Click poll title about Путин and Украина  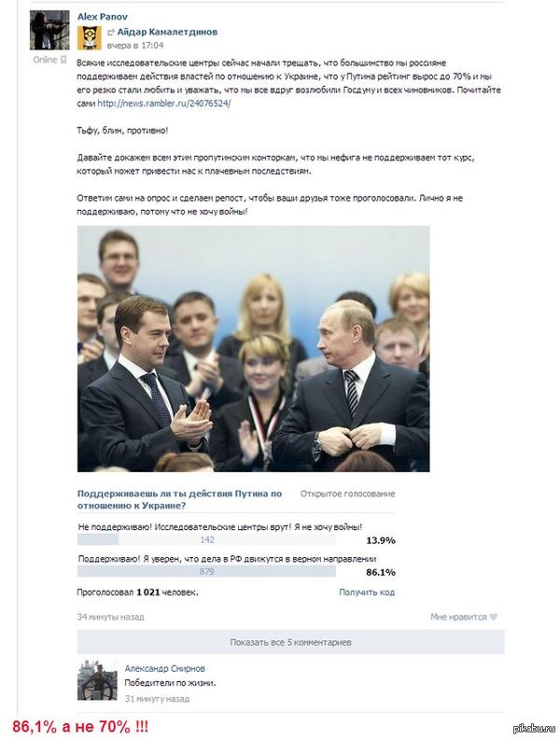[x=179, y=499]
